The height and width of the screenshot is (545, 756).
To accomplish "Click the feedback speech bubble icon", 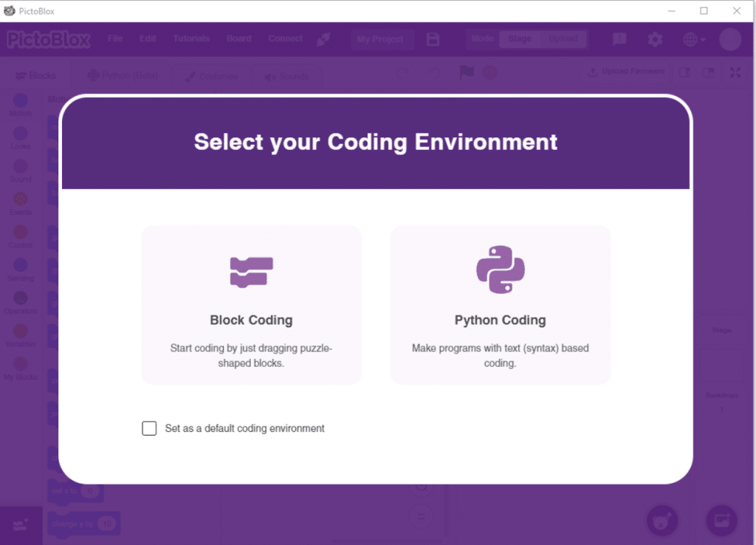I will (x=619, y=39).
